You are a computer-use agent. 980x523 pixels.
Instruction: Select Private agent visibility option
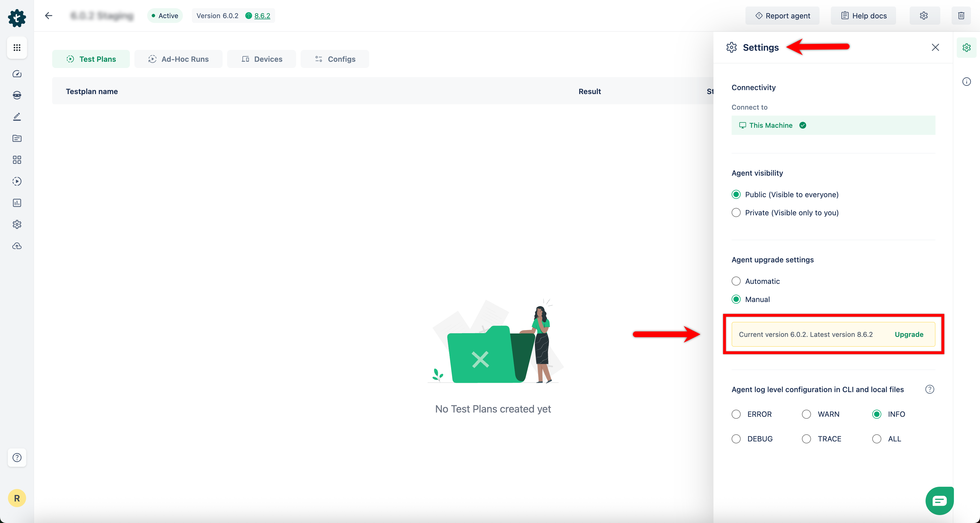pyautogui.click(x=736, y=212)
